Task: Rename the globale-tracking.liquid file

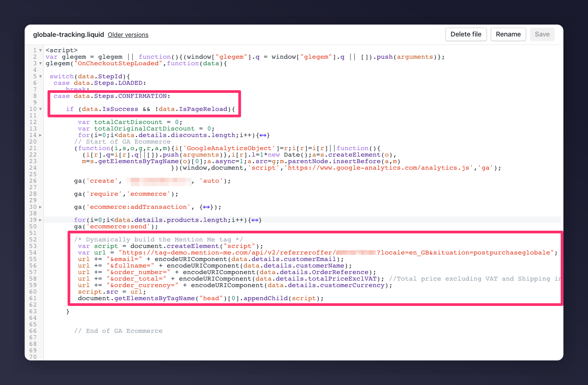Action: pos(508,34)
